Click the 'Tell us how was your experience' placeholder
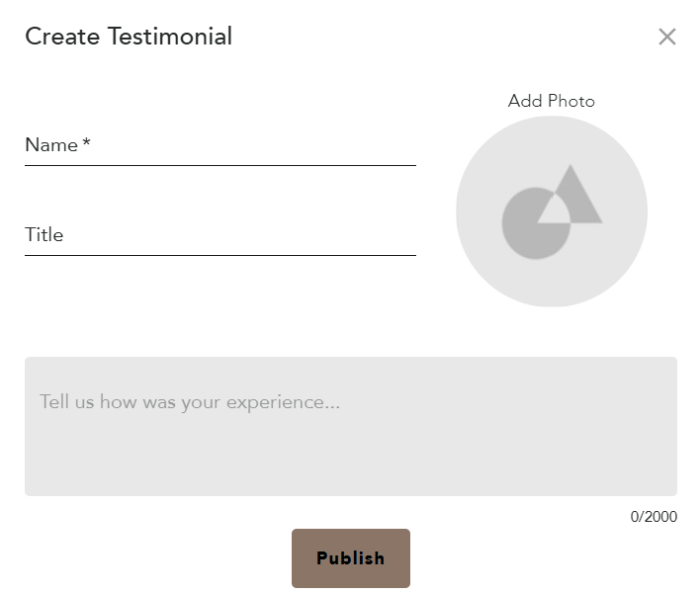The image size is (700, 594). pyautogui.click(x=190, y=402)
